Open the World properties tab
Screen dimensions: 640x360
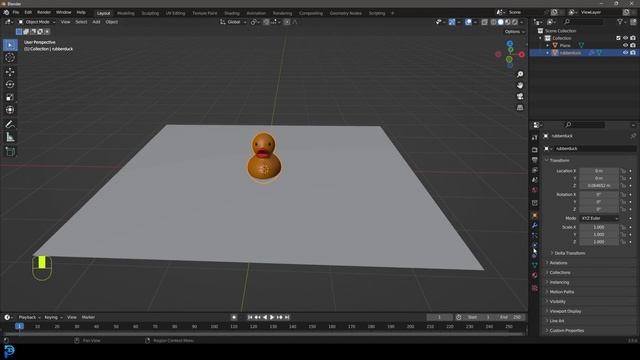(x=535, y=190)
